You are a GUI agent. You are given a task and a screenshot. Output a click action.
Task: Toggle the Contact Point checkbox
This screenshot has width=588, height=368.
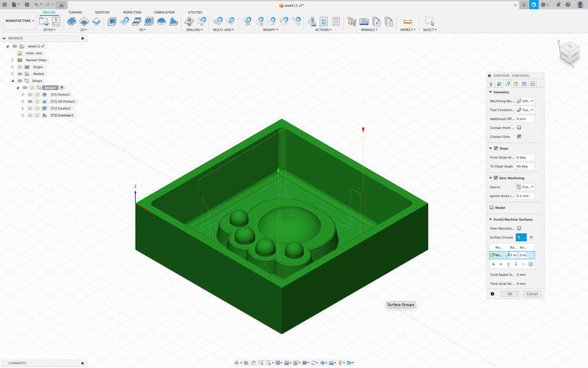(x=519, y=128)
